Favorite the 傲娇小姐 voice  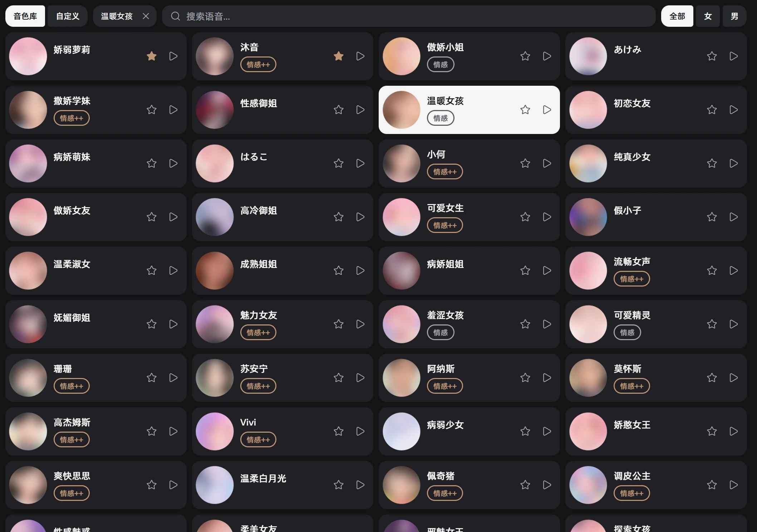click(x=525, y=56)
